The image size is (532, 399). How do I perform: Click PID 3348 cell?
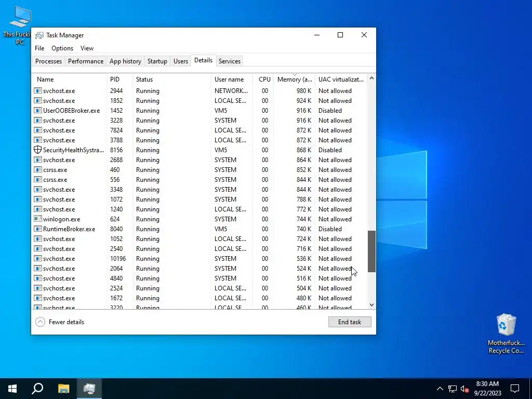coord(116,190)
